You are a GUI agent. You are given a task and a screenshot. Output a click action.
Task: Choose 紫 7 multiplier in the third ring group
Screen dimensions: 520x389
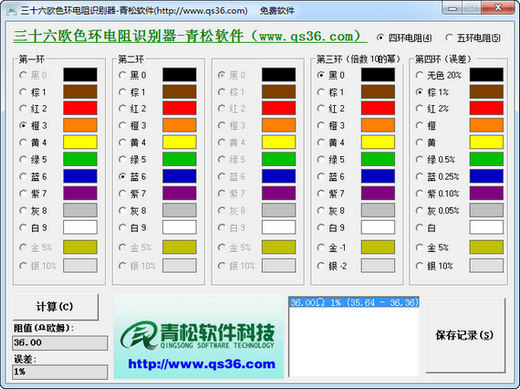(x=331, y=194)
